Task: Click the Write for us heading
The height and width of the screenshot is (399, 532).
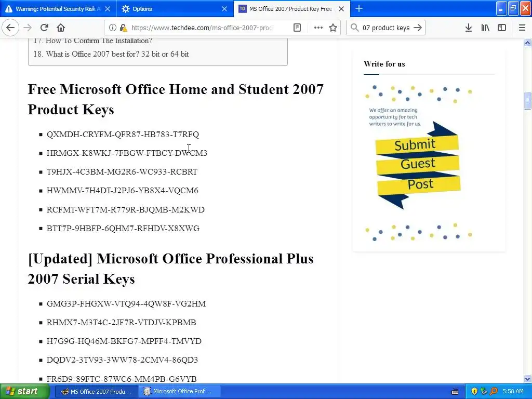Action: [x=384, y=64]
